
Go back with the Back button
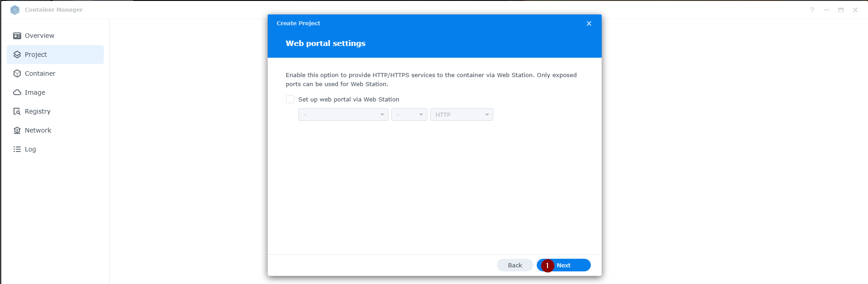(x=515, y=265)
